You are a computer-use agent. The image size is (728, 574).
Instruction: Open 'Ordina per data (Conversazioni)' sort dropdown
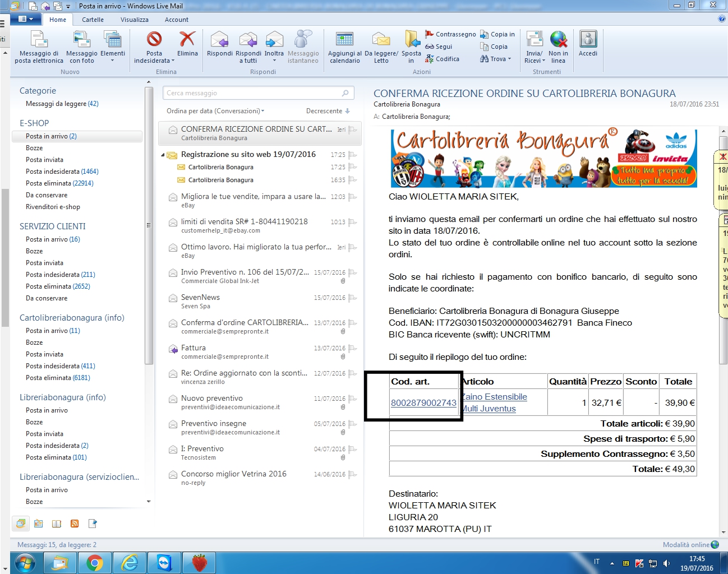[x=215, y=111]
